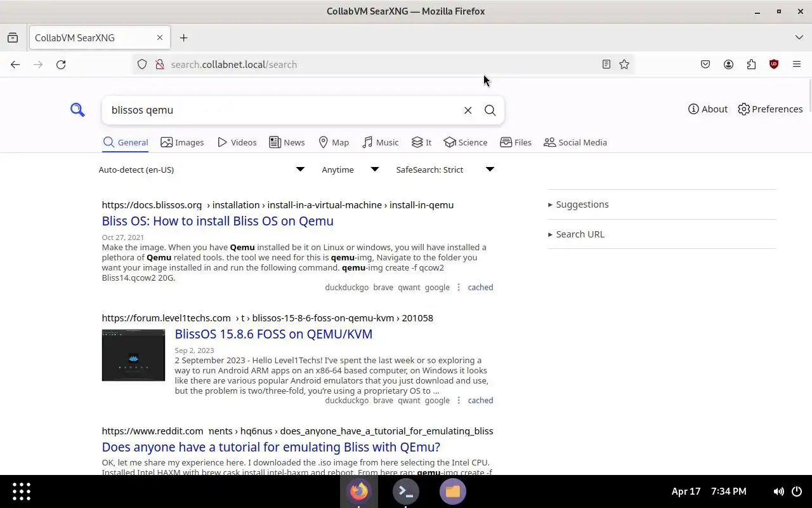Image resolution: width=812 pixels, height=508 pixels.
Task: Open cached link for Level1Techs result
Action: click(x=480, y=401)
